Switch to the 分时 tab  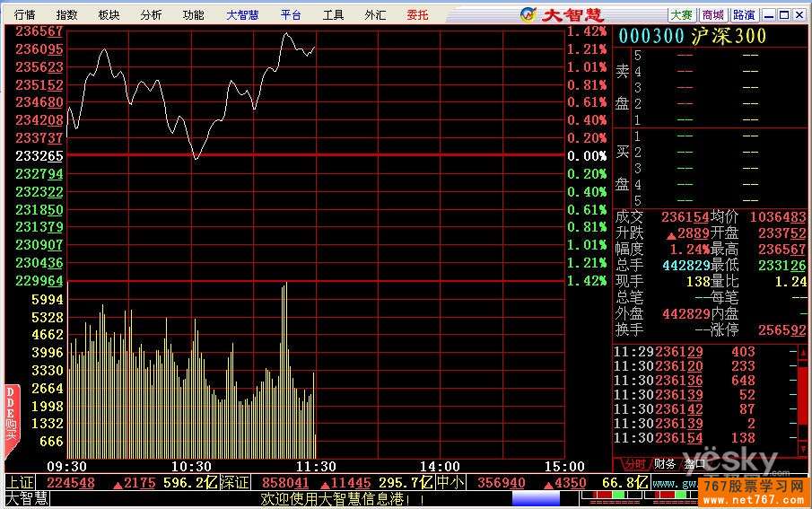click(634, 464)
